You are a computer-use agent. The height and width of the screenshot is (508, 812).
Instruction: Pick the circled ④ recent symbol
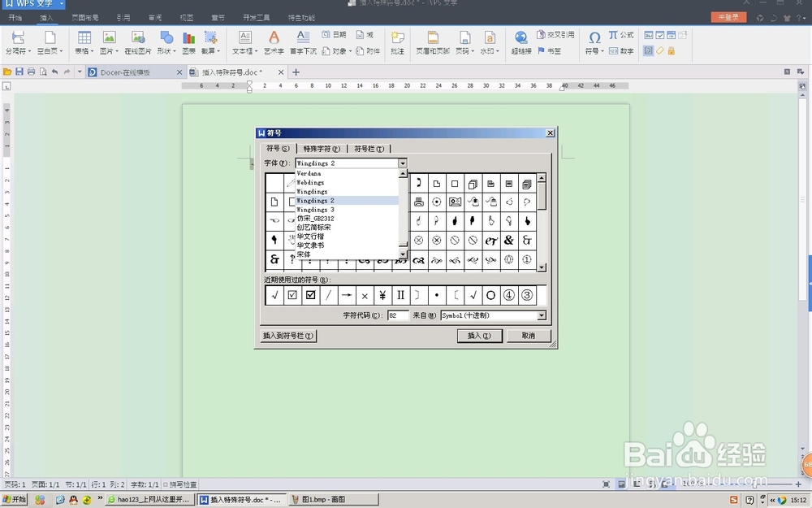(508, 295)
